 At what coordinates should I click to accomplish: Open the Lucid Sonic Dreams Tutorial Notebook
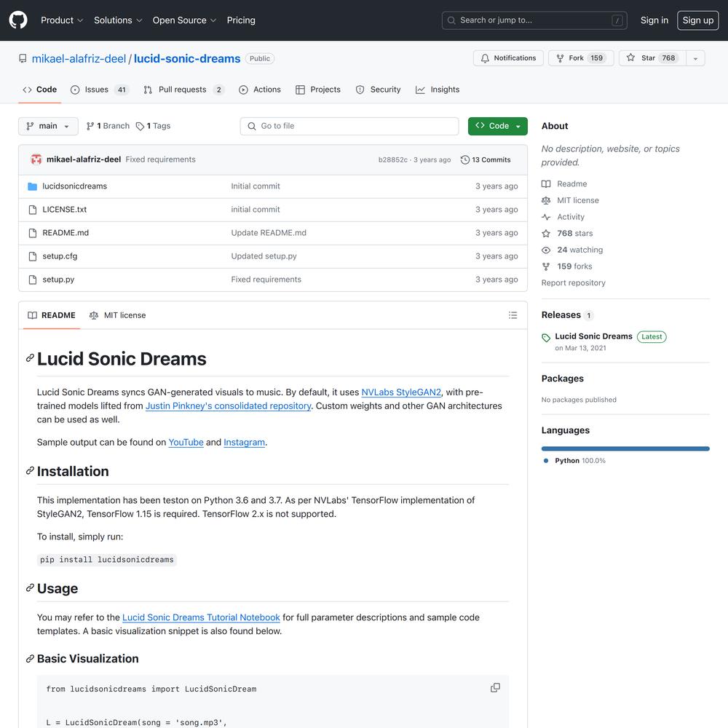click(201, 617)
